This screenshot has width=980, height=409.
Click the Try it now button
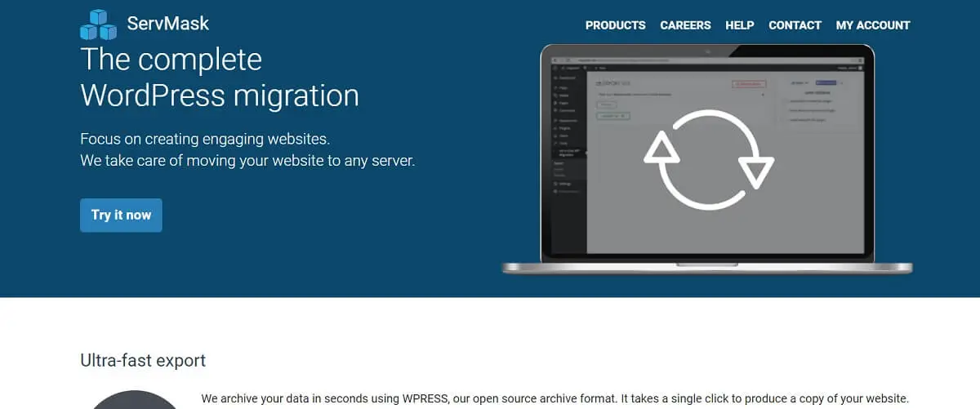[121, 215]
